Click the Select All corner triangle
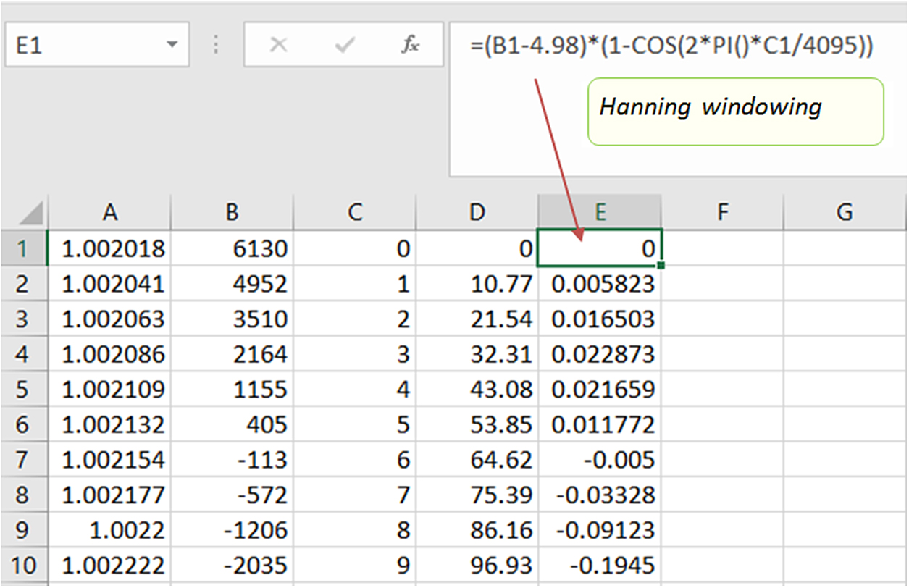909x588 pixels. pyautogui.click(x=31, y=214)
